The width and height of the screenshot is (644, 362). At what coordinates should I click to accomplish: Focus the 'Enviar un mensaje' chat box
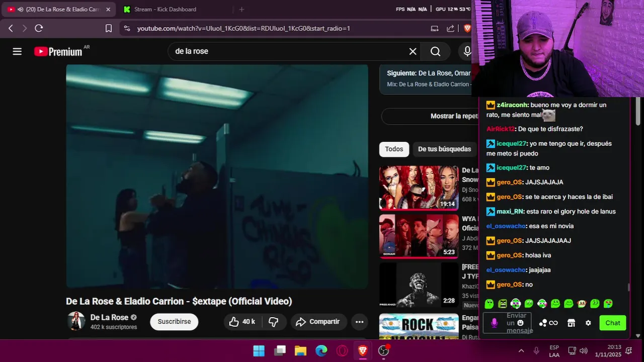[508, 323]
